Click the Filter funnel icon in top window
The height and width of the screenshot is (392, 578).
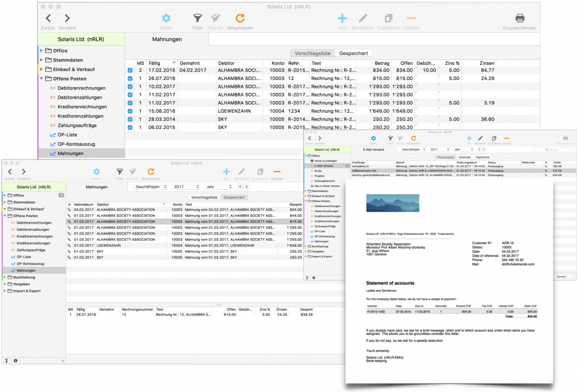tap(197, 18)
